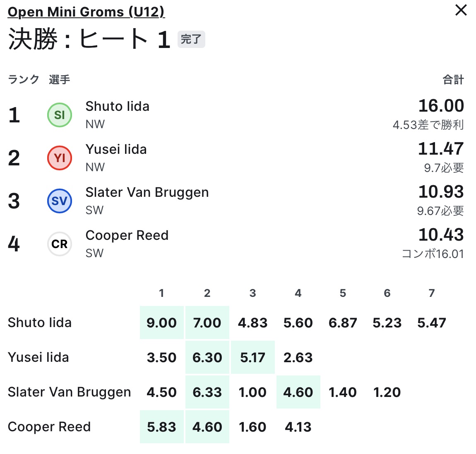Click Yusei Iida's red YI avatar
Viewport: 476px width, 454px height.
[x=60, y=158]
